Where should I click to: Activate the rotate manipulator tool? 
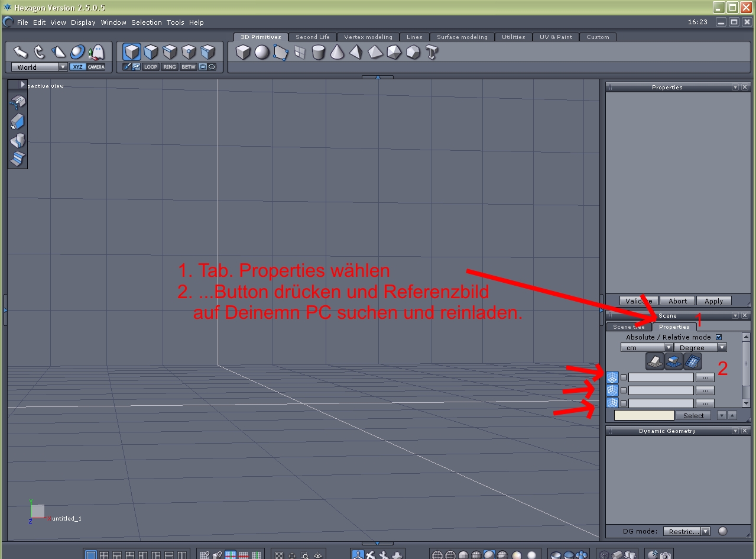coord(40,52)
